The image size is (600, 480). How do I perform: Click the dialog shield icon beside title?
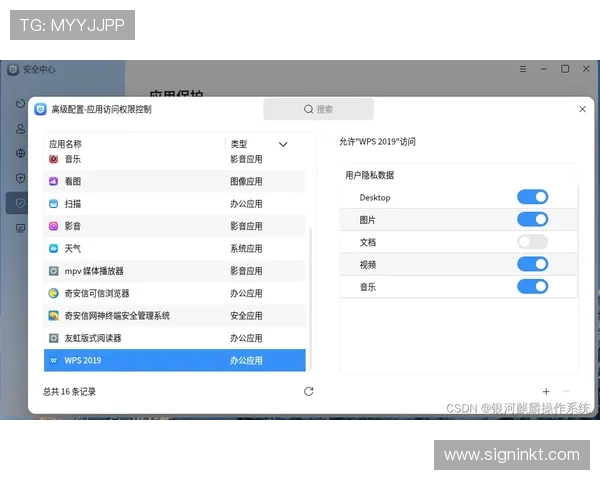(x=41, y=109)
